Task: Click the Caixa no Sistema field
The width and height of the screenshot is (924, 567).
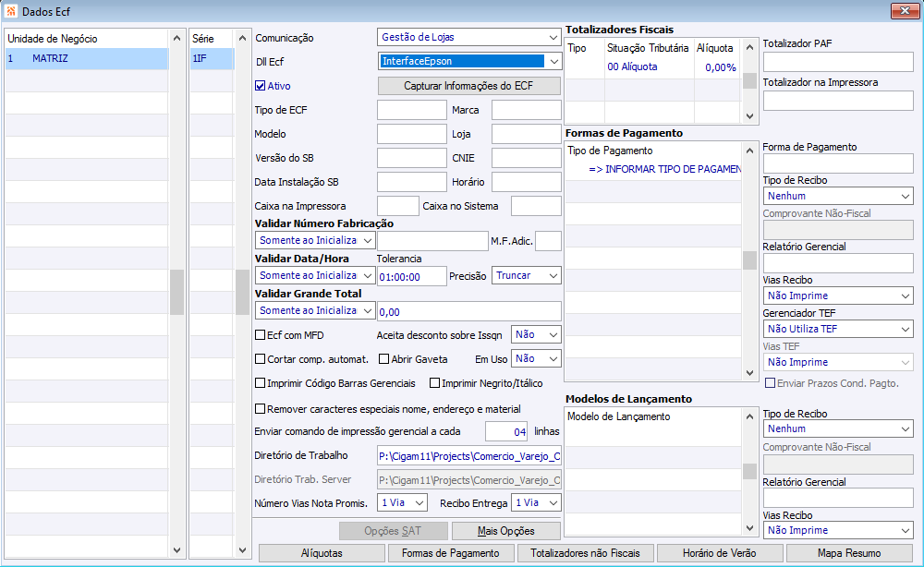Action: (x=536, y=207)
